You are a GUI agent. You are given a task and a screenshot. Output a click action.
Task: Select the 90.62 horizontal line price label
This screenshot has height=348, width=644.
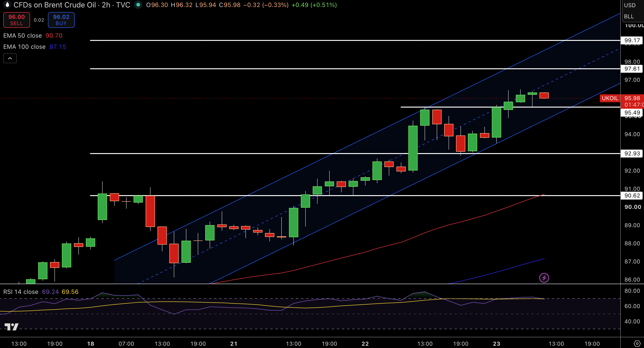(632, 195)
